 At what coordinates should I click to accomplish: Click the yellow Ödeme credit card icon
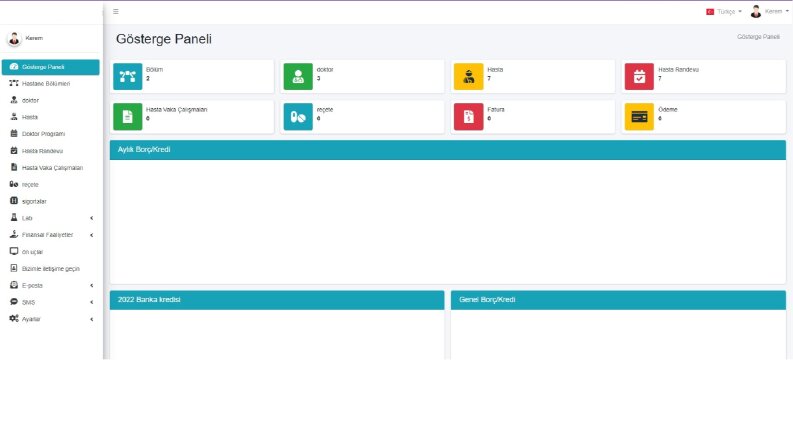coord(639,117)
